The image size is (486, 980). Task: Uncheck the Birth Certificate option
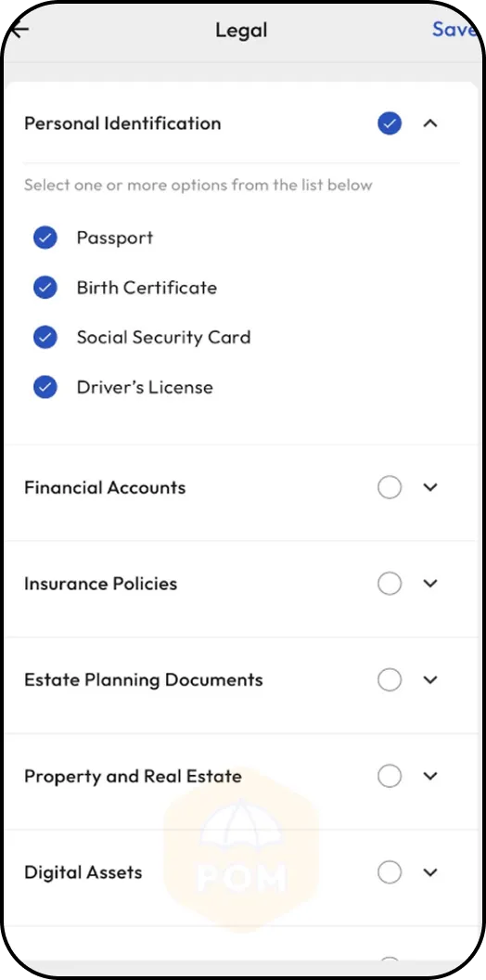tap(45, 288)
